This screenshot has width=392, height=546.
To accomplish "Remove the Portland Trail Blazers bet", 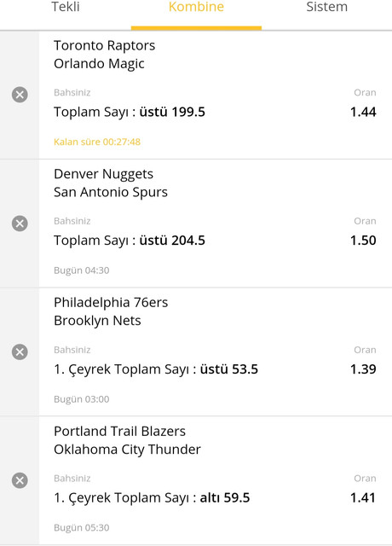I will [x=20, y=480].
